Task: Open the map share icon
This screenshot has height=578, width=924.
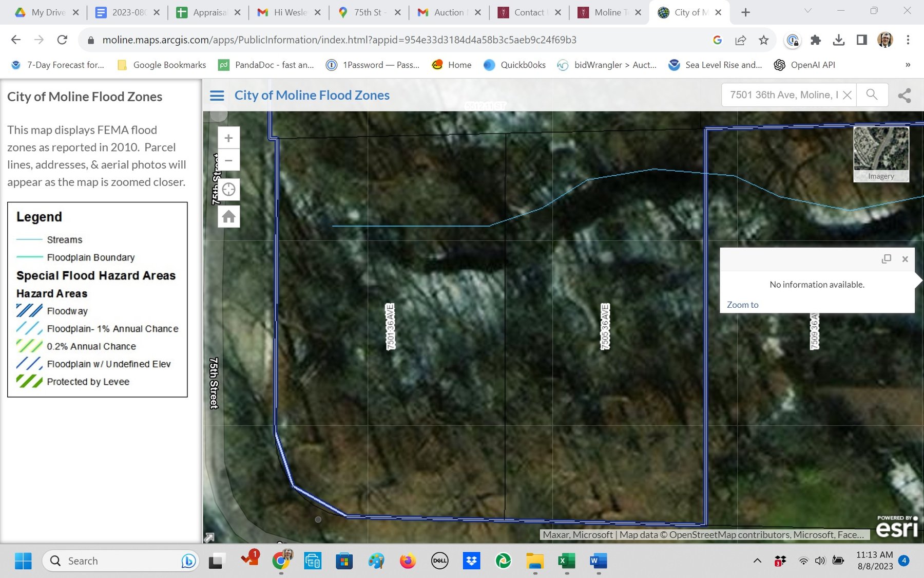Action: [x=904, y=95]
